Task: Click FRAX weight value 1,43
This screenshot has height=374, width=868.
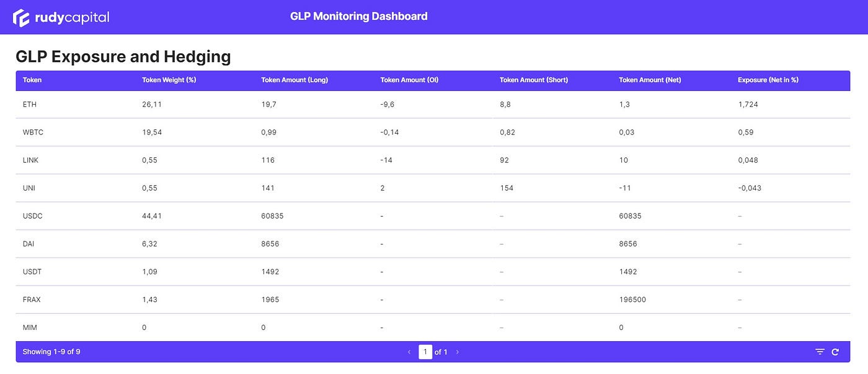Action: tap(149, 300)
